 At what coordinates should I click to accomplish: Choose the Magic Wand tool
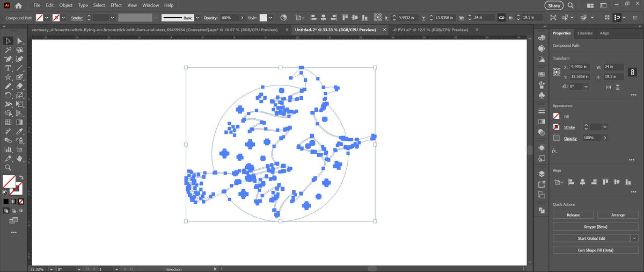pyautogui.click(x=9, y=50)
